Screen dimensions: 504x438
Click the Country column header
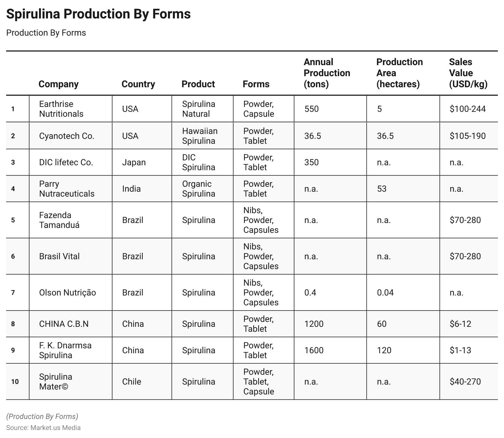[x=138, y=84]
